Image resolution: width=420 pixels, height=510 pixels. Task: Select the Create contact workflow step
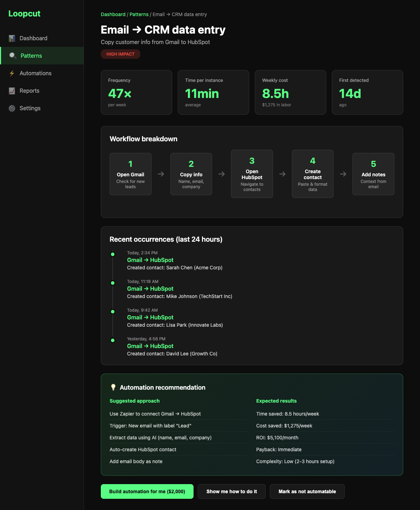pyautogui.click(x=313, y=174)
